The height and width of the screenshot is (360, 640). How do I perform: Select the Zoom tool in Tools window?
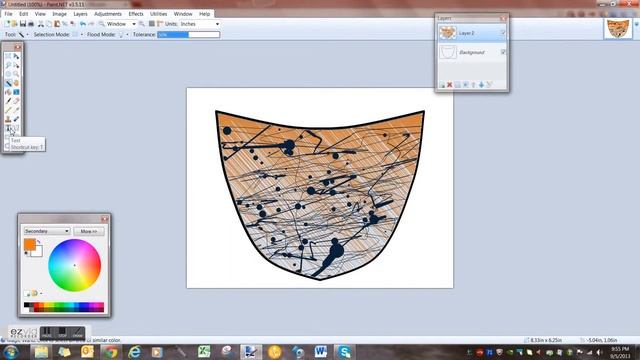pyautogui.click(x=16, y=74)
